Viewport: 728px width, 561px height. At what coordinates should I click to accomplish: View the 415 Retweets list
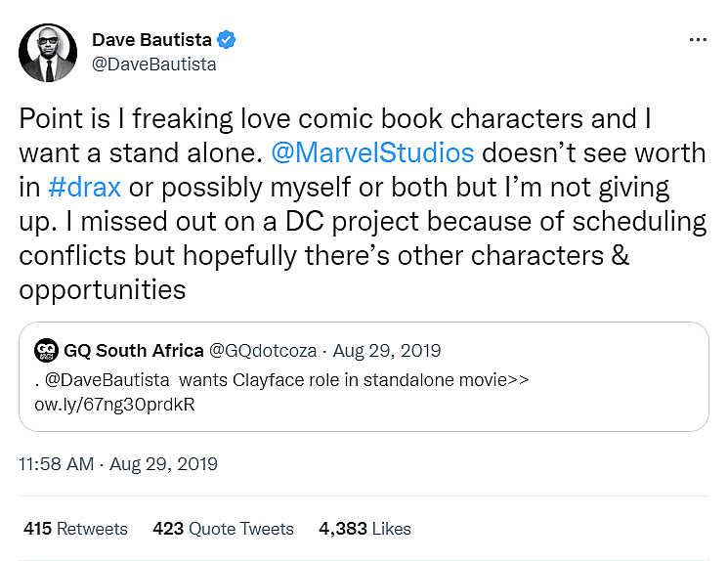[75, 529]
